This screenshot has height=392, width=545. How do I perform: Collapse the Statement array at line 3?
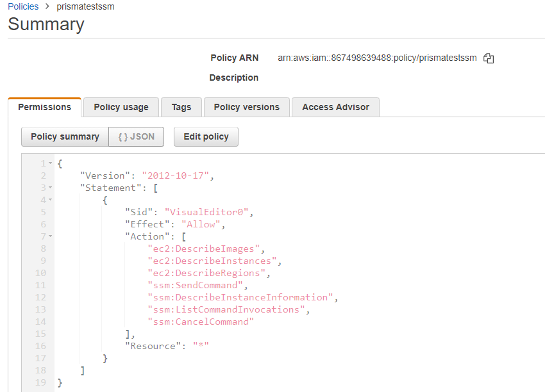tap(50, 187)
